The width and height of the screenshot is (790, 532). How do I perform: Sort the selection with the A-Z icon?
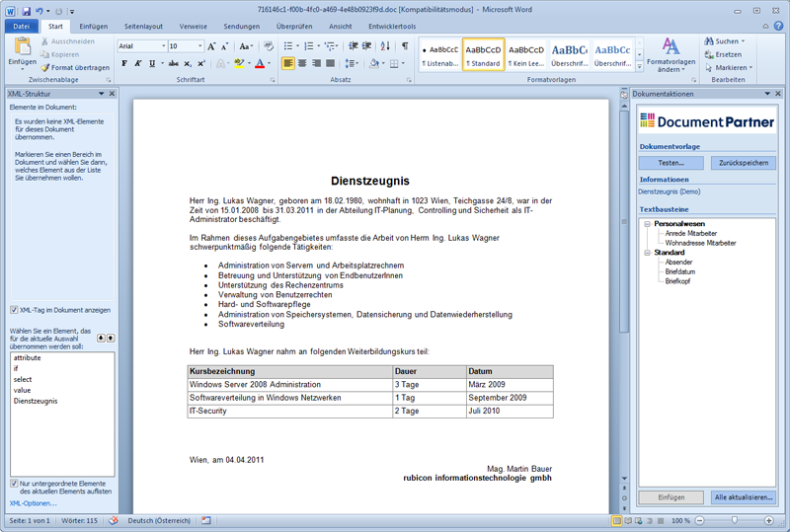(386, 46)
